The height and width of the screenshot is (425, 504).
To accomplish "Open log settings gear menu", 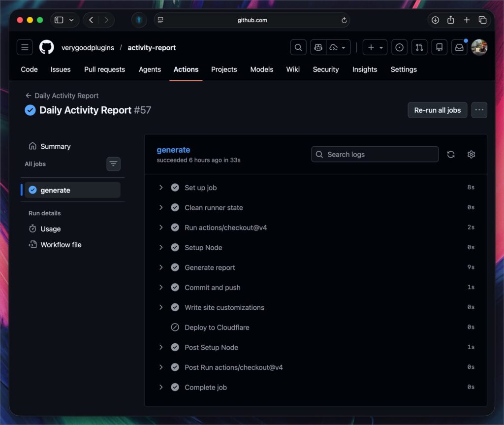I will click(471, 155).
